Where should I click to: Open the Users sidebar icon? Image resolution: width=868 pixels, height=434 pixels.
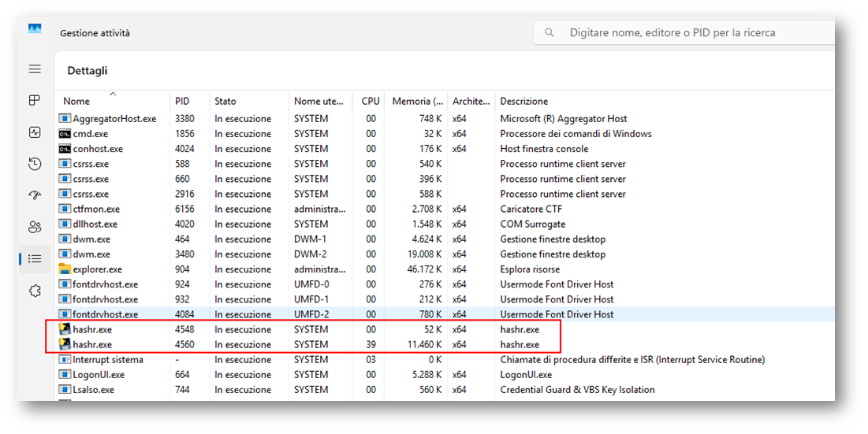[35, 227]
